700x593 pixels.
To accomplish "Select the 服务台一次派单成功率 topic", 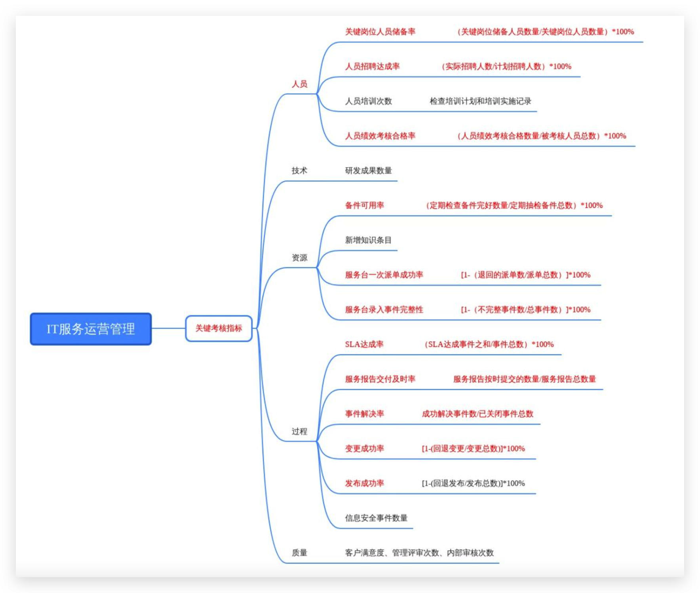I will click(x=384, y=275).
